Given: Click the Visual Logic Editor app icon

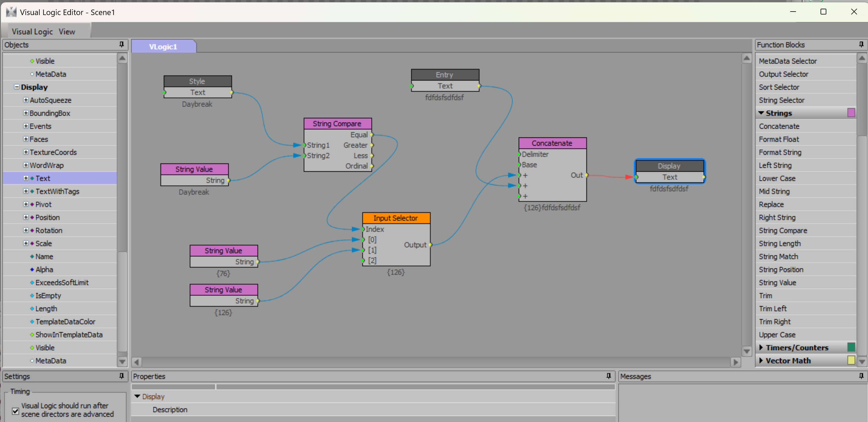Looking at the screenshot, I should click(11, 12).
